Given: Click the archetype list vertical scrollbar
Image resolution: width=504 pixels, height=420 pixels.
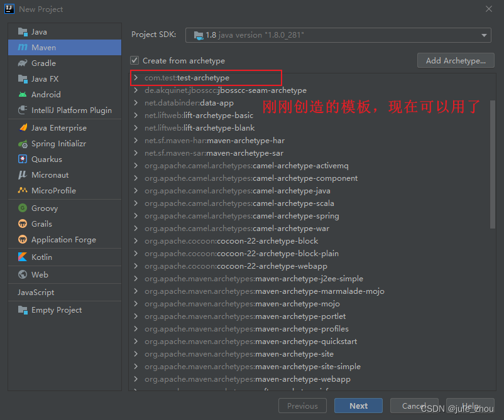Looking at the screenshot, I should 493,164.
